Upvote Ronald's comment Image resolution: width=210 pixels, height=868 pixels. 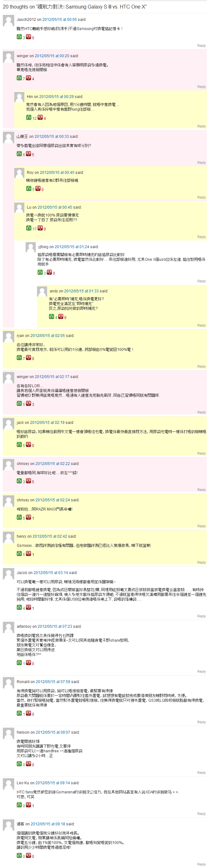pos(19,713)
